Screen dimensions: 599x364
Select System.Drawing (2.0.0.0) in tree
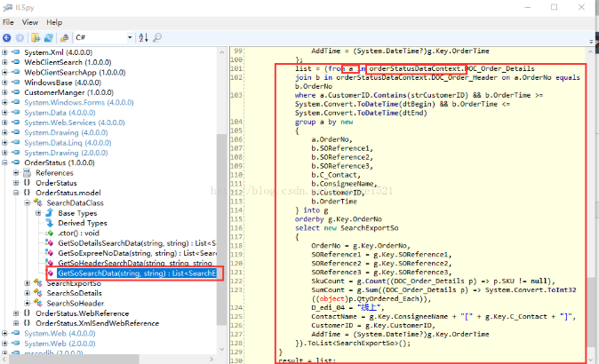[66, 153]
